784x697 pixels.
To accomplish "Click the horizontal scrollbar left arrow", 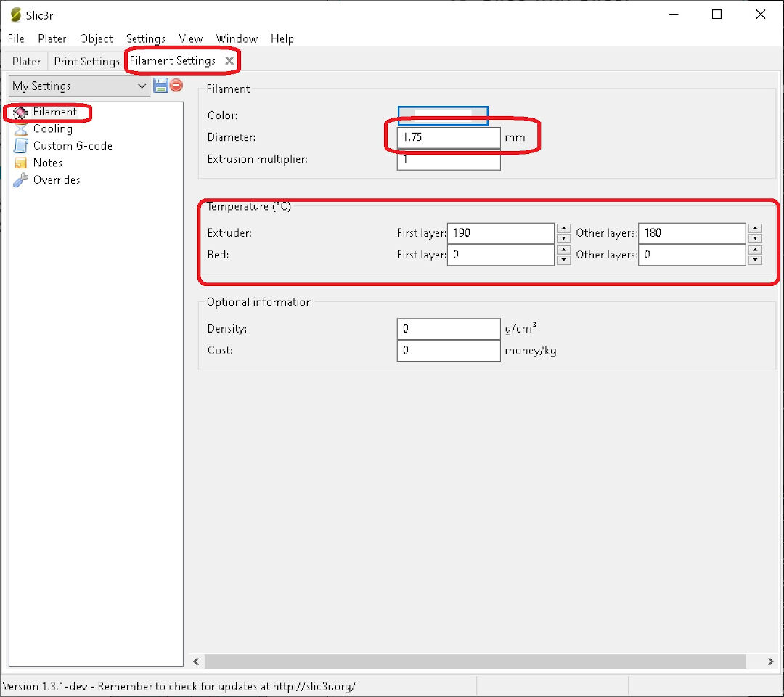I will (197, 661).
